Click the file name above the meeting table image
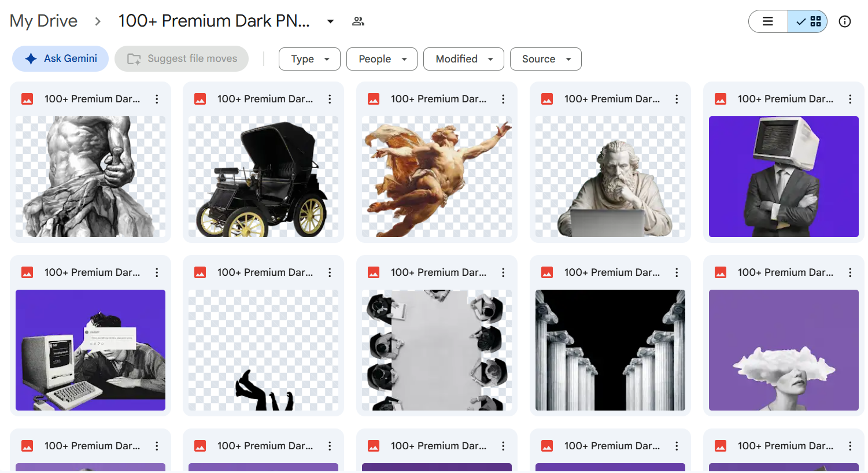Viewport: 868px width, 473px height. pos(438,272)
